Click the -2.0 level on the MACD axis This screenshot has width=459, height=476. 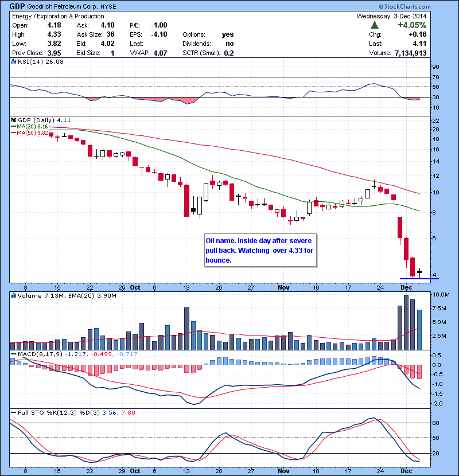[x=437, y=403]
